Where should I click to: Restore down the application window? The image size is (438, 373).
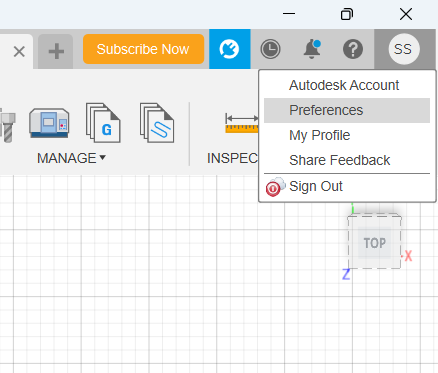pos(347,14)
